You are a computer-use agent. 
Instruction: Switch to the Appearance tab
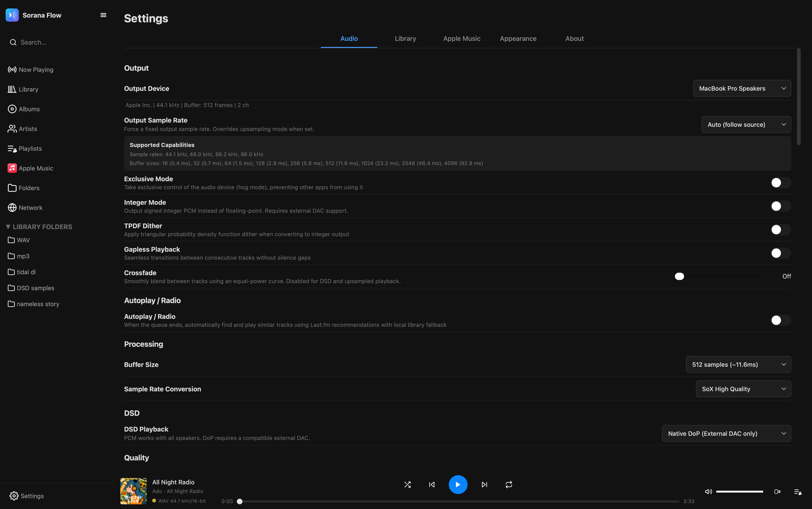pyautogui.click(x=518, y=39)
